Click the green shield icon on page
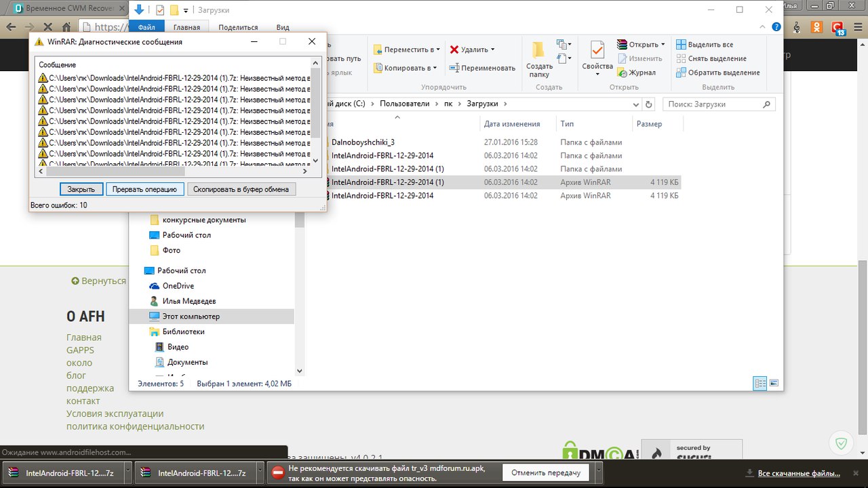The height and width of the screenshot is (488, 868). [841, 444]
